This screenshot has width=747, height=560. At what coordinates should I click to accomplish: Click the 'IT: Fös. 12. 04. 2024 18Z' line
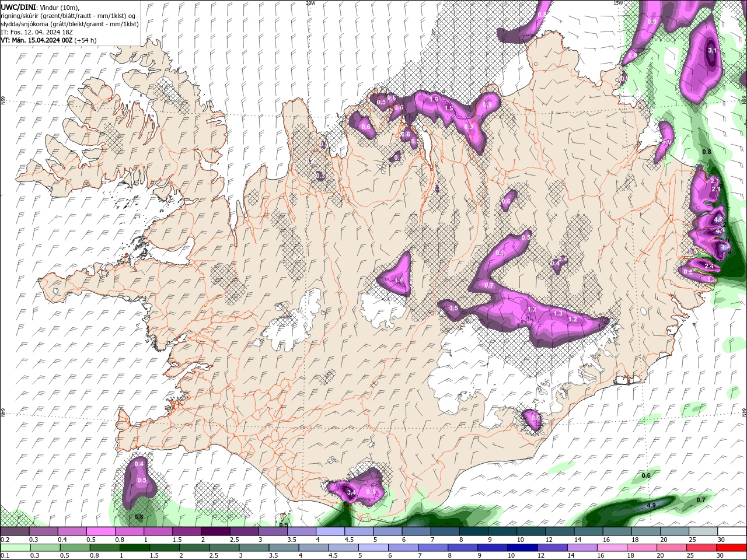[x=36, y=32]
